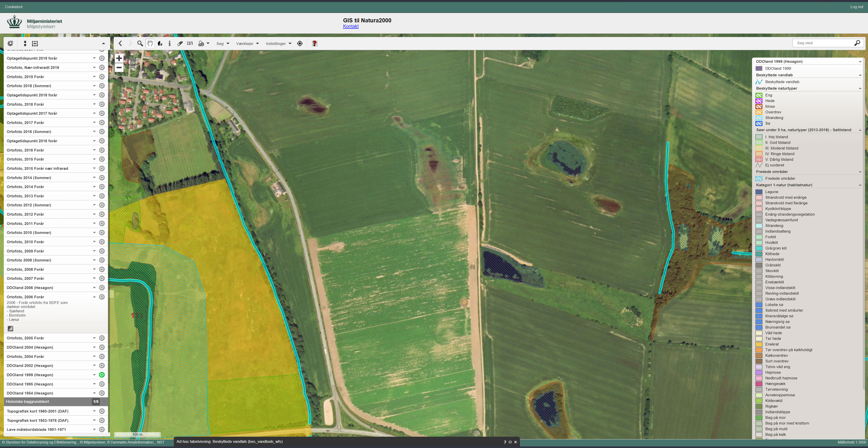Open the red question mark help

point(314,43)
